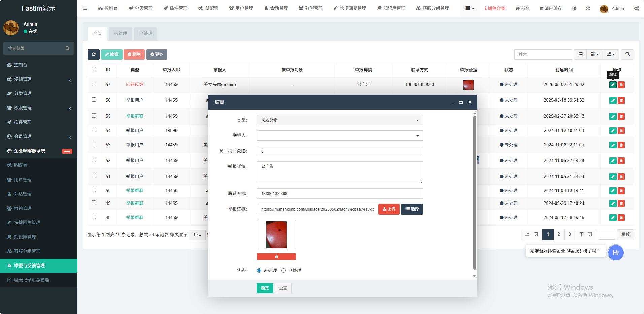Select the 已处理 status radio button
This screenshot has height=314, width=644.
(284, 270)
